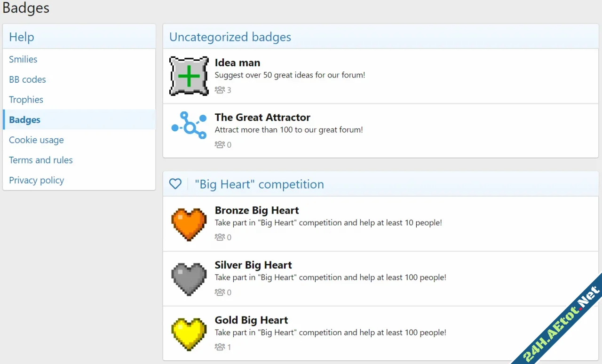Open the Terms and rules page
Image resolution: width=602 pixels, height=364 pixels.
point(40,160)
